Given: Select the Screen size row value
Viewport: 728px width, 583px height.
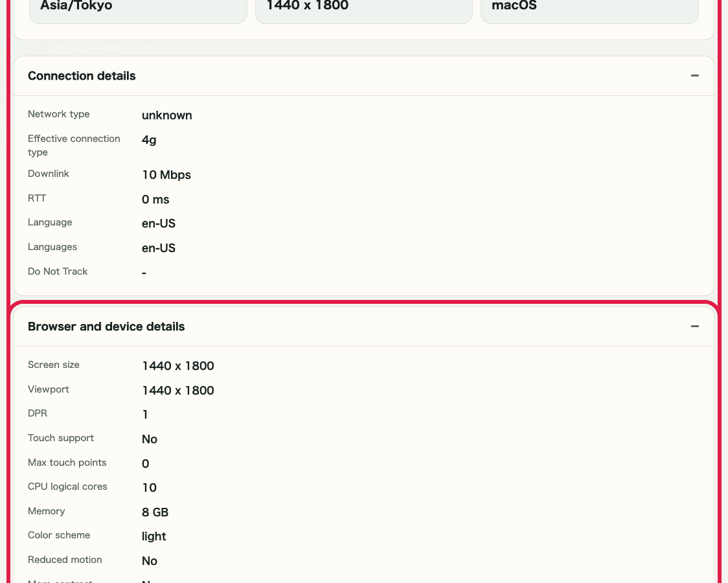Looking at the screenshot, I should (x=177, y=366).
